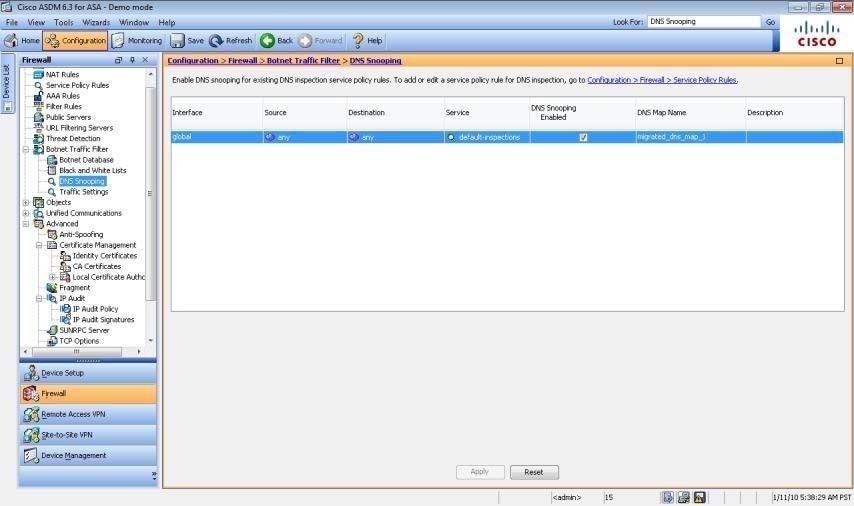This screenshot has width=854, height=506.
Task: Open Filter Rules tree item
Action: tap(64, 107)
